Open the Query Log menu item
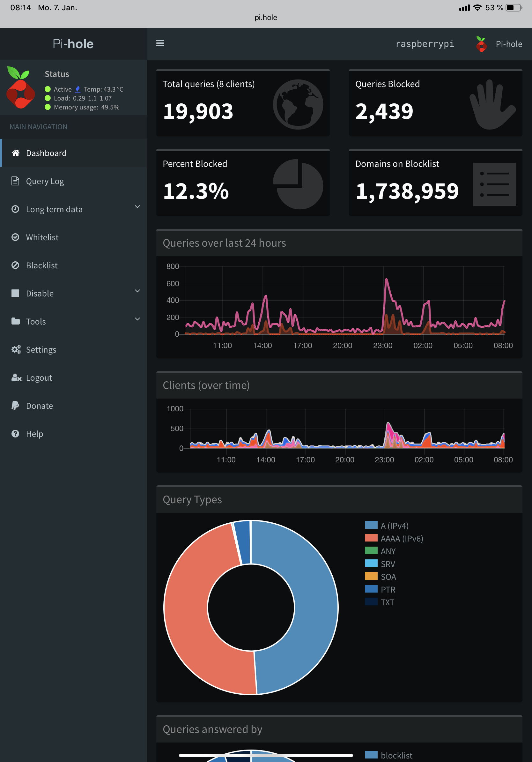 tap(73, 181)
